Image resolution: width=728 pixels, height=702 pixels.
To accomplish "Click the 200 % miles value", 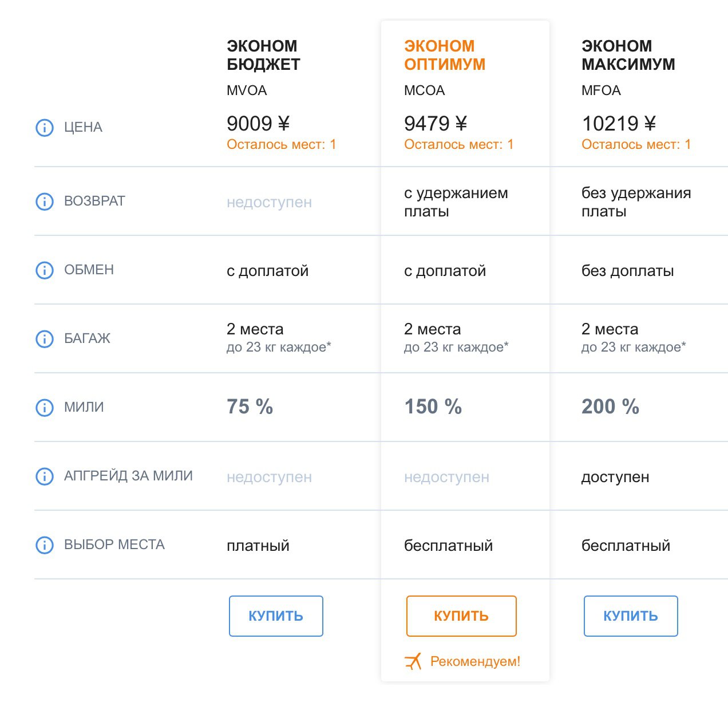I will [x=610, y=407].
